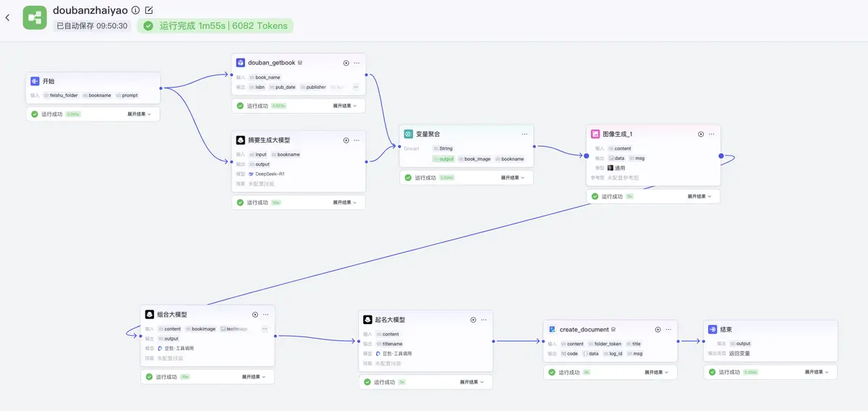The image size is (868, 411).
Task: Open the more menu on douban_getbook node
Action: point(357,63)
